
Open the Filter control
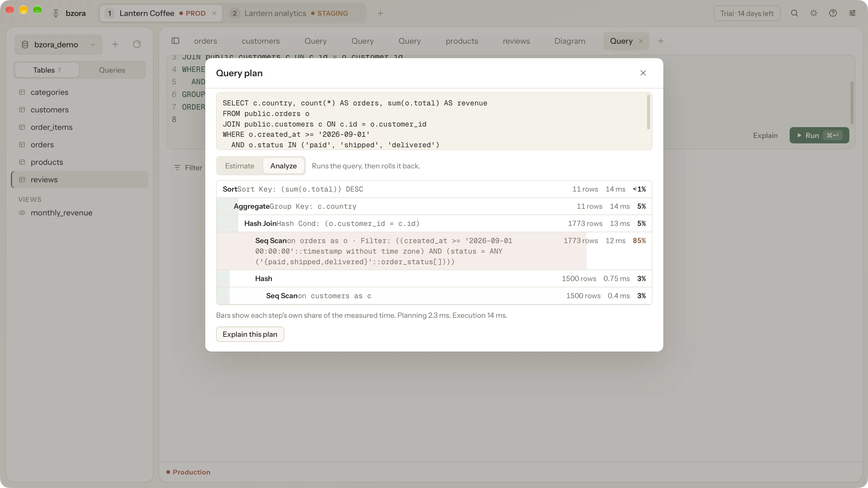tap(188, 168)
